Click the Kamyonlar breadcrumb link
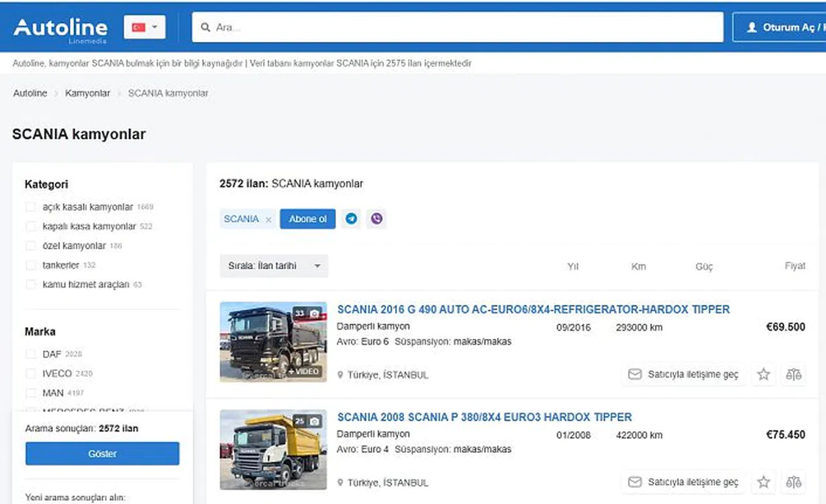This screenshot has width=826, height=504. [88, 93]
